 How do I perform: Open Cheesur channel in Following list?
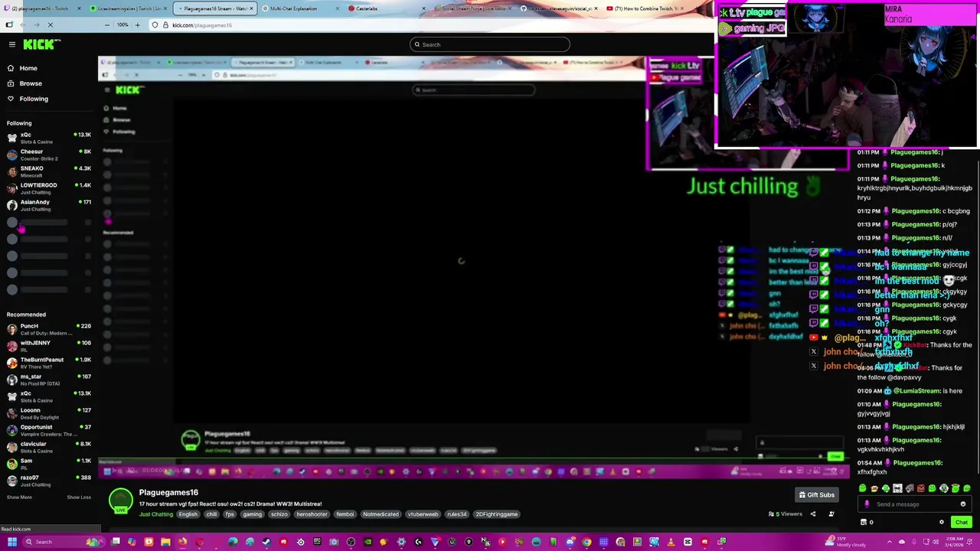(x=49, y=155)
